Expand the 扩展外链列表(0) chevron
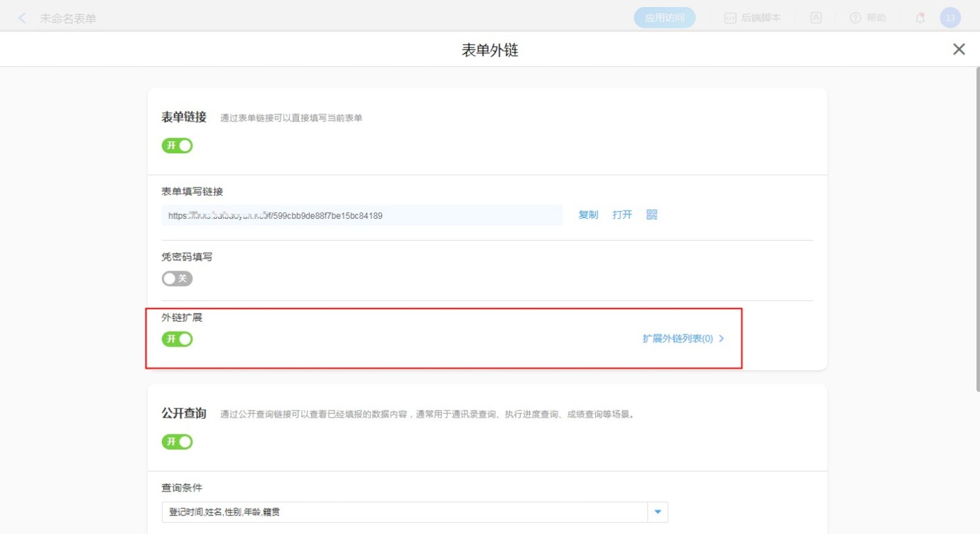This screenshot has height=534, width=980. point(722,339)
